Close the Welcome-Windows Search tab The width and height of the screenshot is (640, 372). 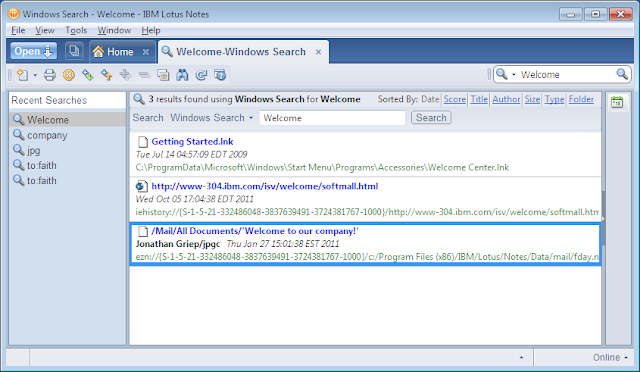click(x=318, y=52)
